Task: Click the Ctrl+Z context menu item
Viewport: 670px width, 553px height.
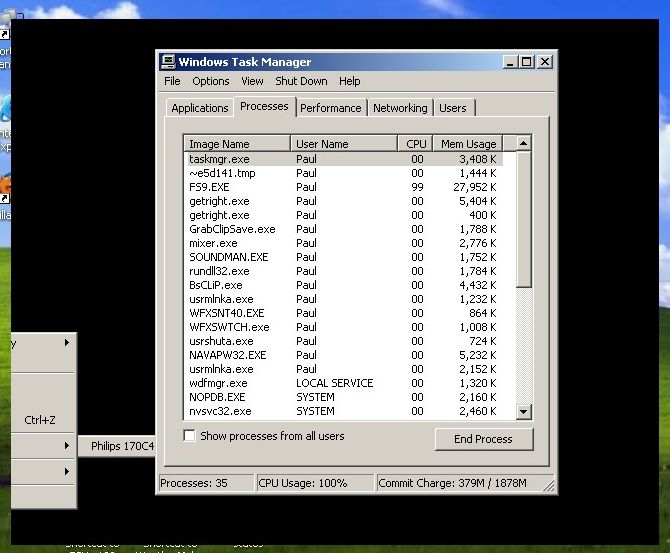Action: [40, 420]
